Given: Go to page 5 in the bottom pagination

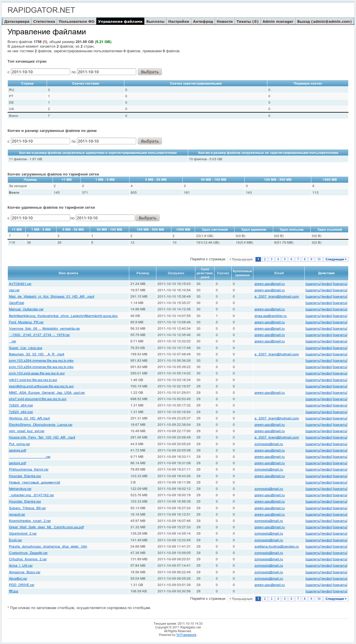Looking at the screenshot, I should [x=285, y=599].
